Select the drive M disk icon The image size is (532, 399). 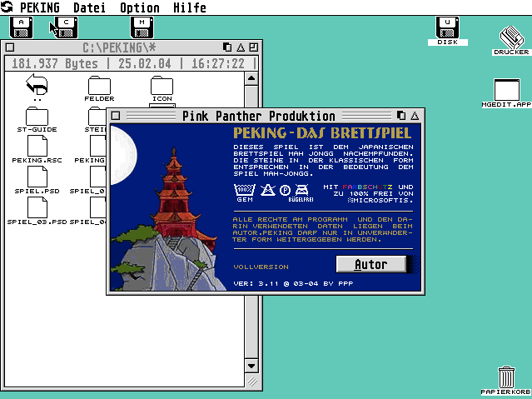[x=142, y=27]
